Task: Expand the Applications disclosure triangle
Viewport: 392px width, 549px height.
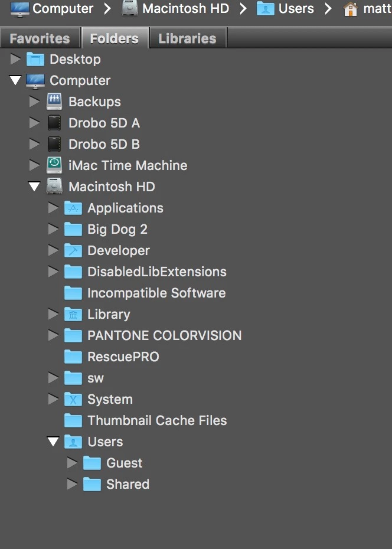Action: [53, 208]
